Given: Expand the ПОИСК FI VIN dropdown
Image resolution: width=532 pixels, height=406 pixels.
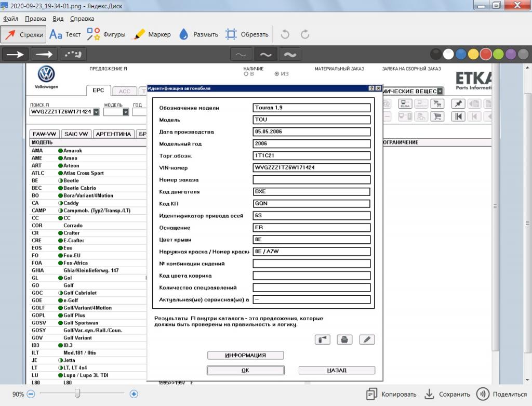Looking at the screenshot, I should pos(96,112).
